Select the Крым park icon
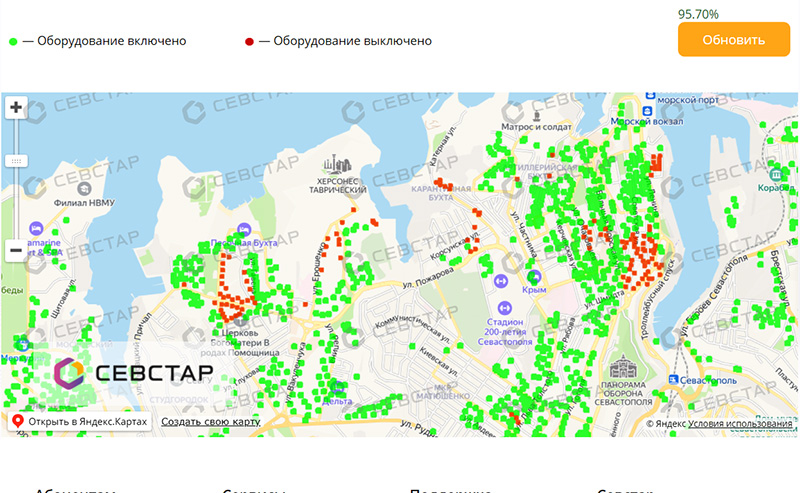 (534, 277)
